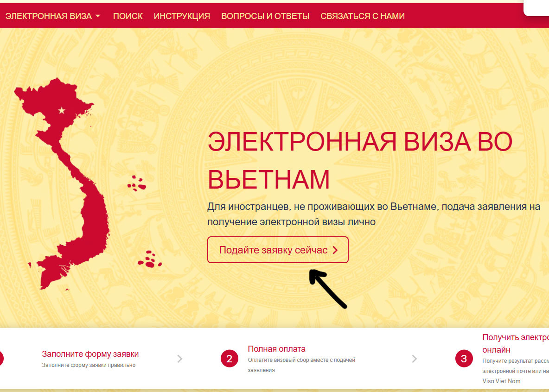Open the Полная оплата step heading
Screen dimensions: 549x392
click(277, 349)
